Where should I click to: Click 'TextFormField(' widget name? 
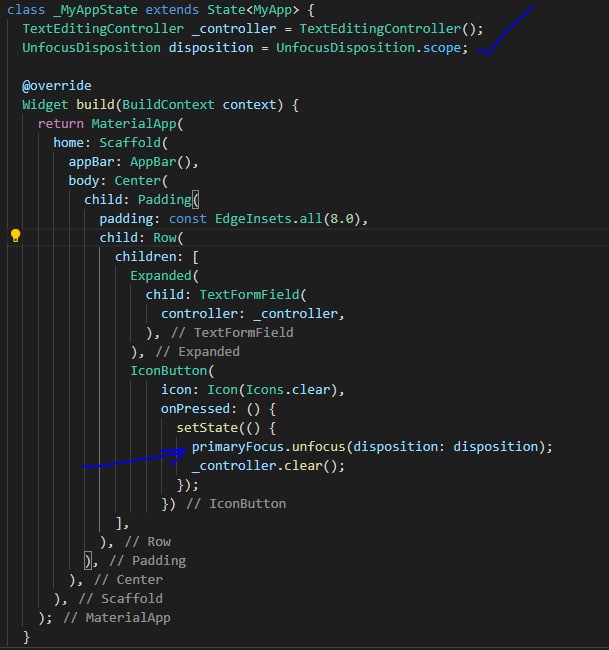(253, 295)
